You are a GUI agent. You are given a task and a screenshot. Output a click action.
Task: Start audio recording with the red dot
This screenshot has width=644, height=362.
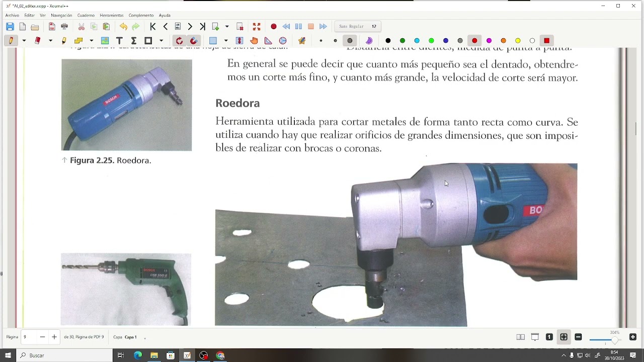(x=274, y=27)
